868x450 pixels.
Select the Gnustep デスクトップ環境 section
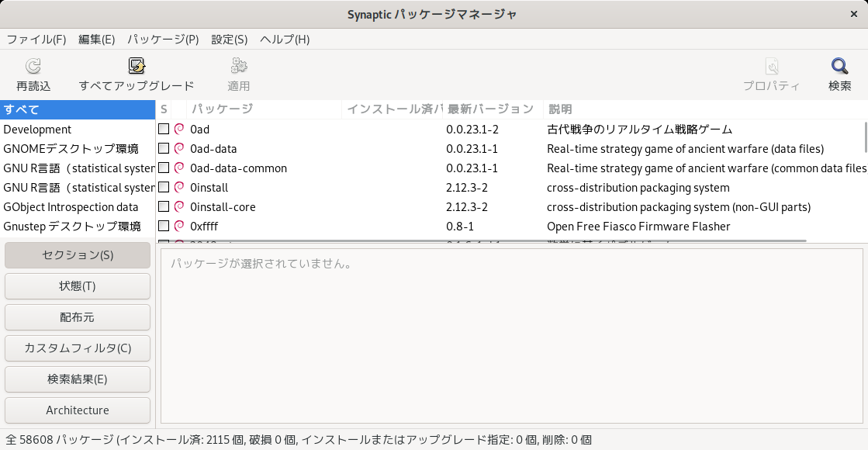point(78,227)
